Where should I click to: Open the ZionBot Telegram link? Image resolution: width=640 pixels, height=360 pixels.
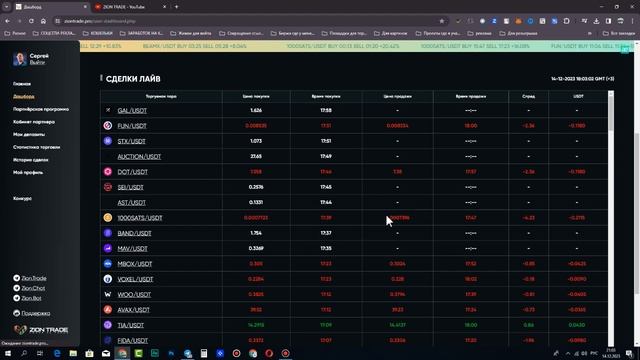point(31,298)
